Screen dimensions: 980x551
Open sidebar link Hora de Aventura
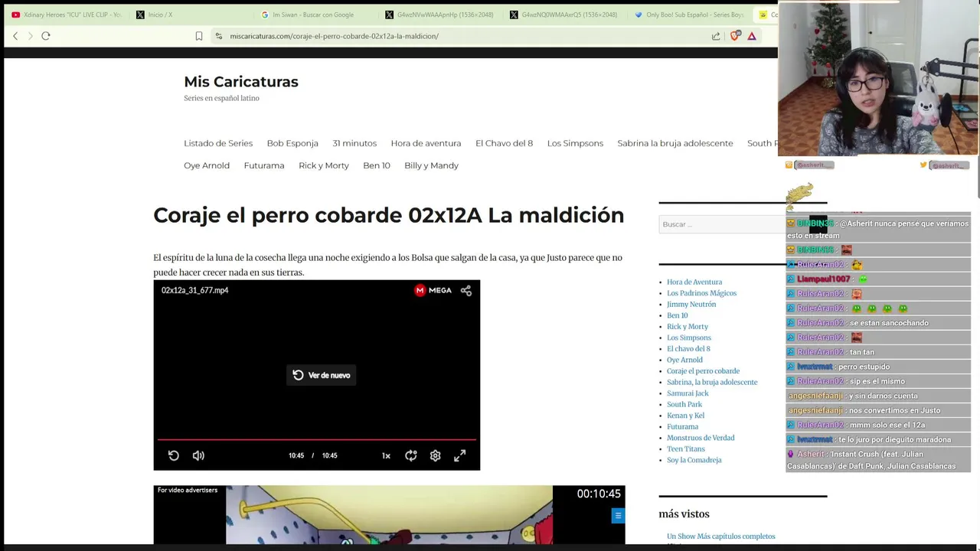coord(694,282)
